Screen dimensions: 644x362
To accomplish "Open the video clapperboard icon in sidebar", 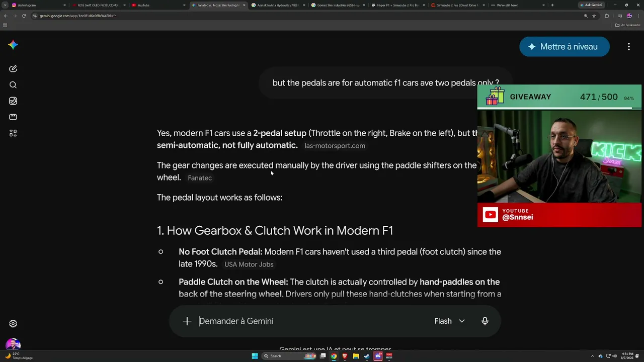I will click(x=13, y=117).
